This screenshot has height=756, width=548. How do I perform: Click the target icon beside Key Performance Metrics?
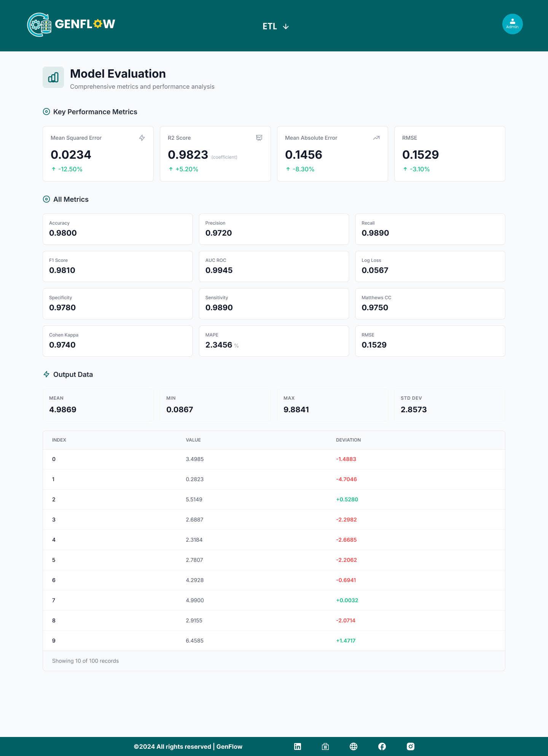pos(46,112)
